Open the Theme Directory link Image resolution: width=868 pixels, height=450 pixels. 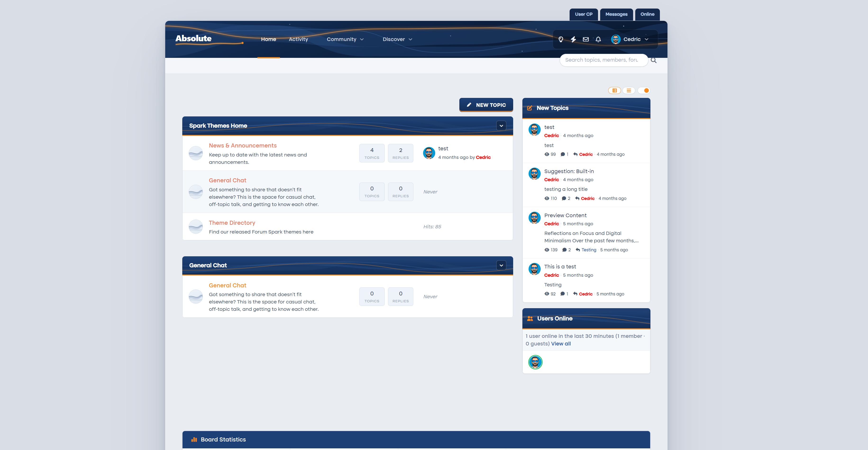click(x=232, y=223)
